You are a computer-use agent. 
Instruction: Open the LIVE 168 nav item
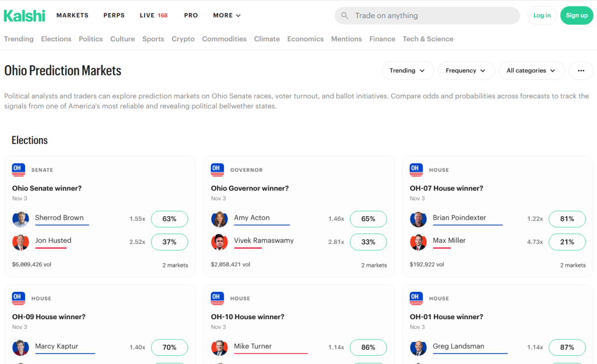pyautogui.click(x=153, y=15)
